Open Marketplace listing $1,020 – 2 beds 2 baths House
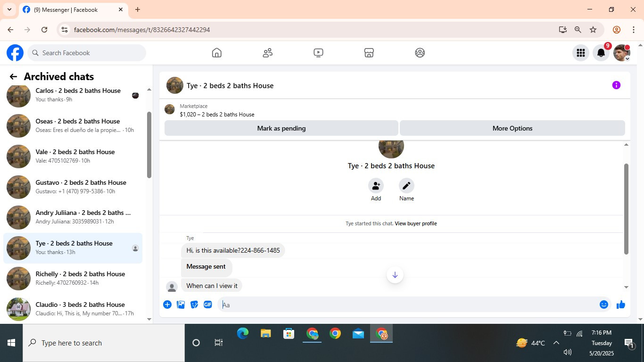Image resolution: width=644 pixels, height=362 pixels. [x=217, y=114]
